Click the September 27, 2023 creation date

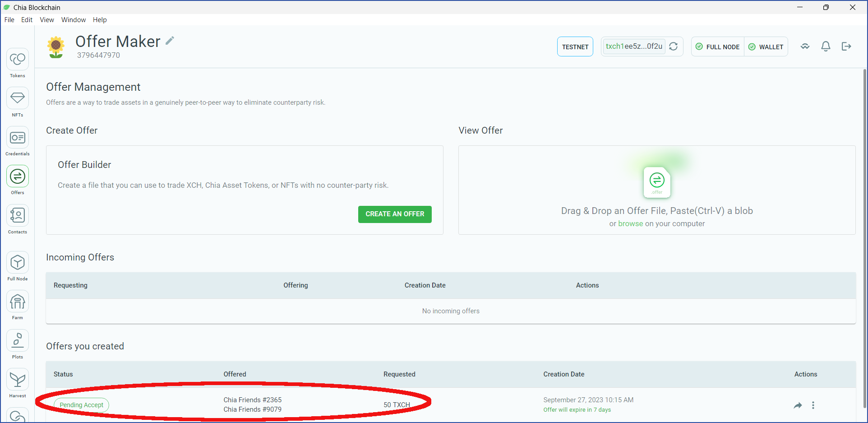coord(588,400)
